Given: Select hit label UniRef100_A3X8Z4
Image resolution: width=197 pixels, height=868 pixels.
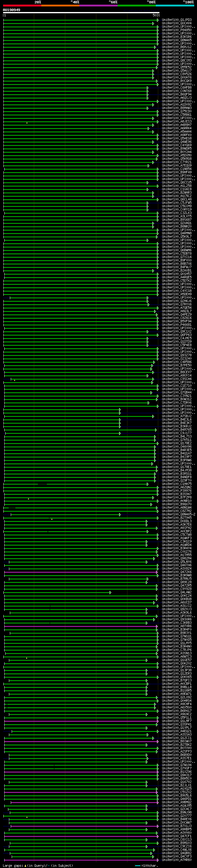Looking at the screenshot, I should pos(177,569).
